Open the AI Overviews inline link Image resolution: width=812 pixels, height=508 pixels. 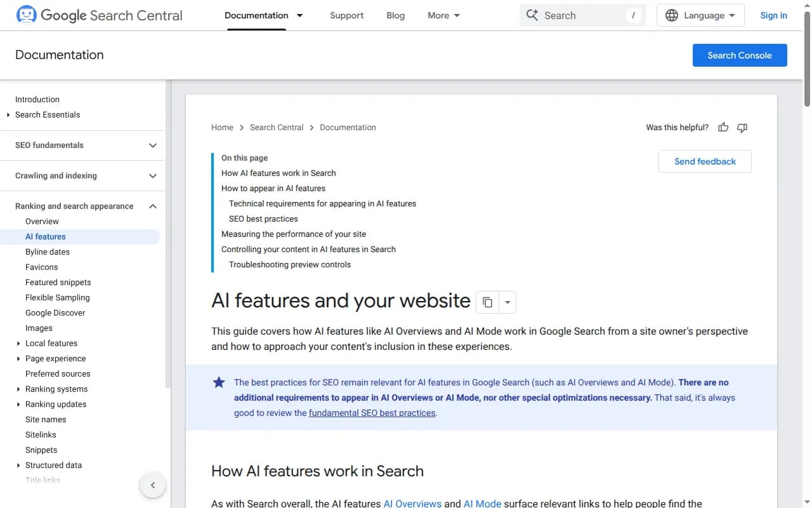pos(412,503)
